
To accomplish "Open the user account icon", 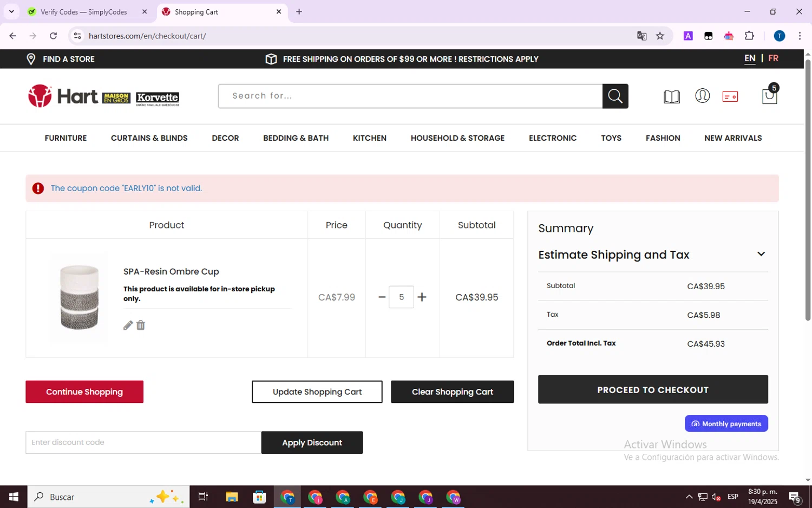I will click(702, 96).
